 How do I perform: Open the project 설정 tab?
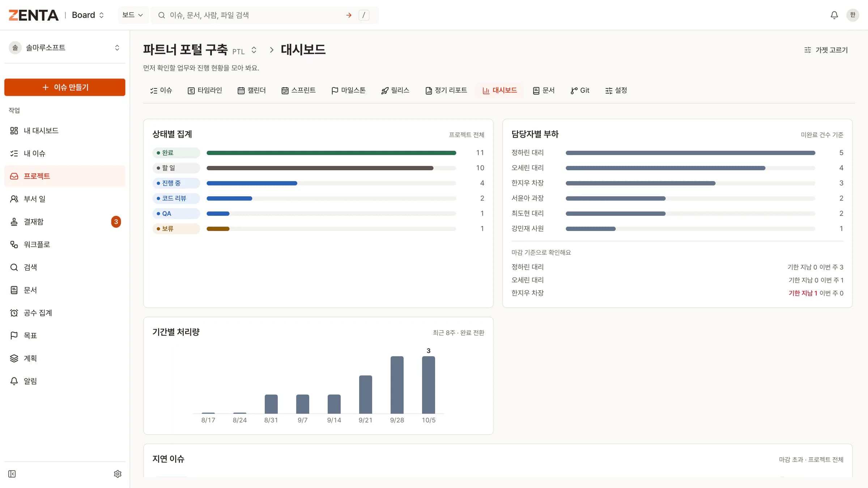coord(616,90)
